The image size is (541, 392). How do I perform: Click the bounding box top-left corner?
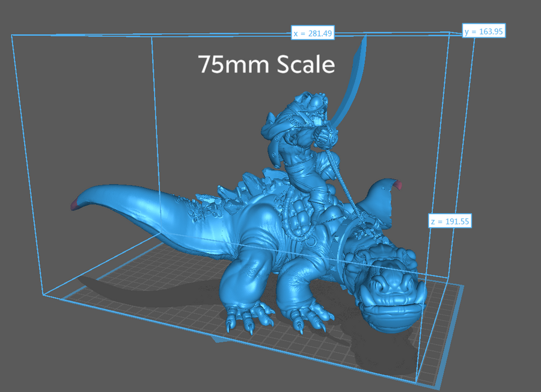[x=13, y=35]
